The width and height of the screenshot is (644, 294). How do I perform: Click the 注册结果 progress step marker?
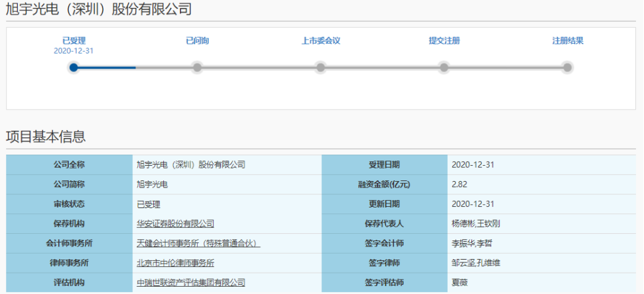[567, 68]
